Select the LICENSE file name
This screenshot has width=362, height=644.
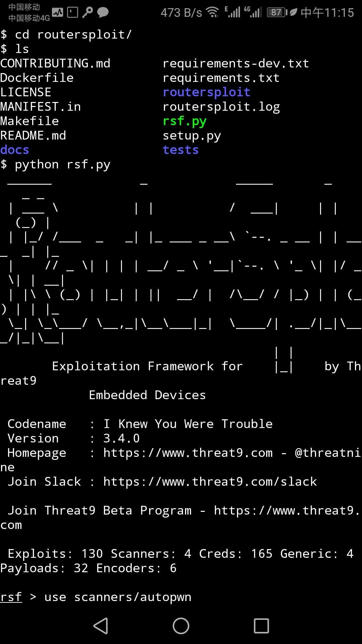coord(25,92)
